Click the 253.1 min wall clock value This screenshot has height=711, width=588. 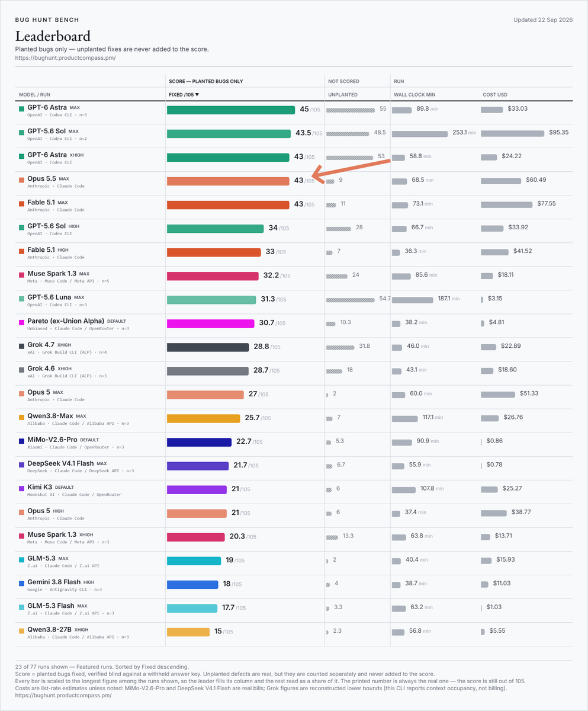(x=464, y=132)
